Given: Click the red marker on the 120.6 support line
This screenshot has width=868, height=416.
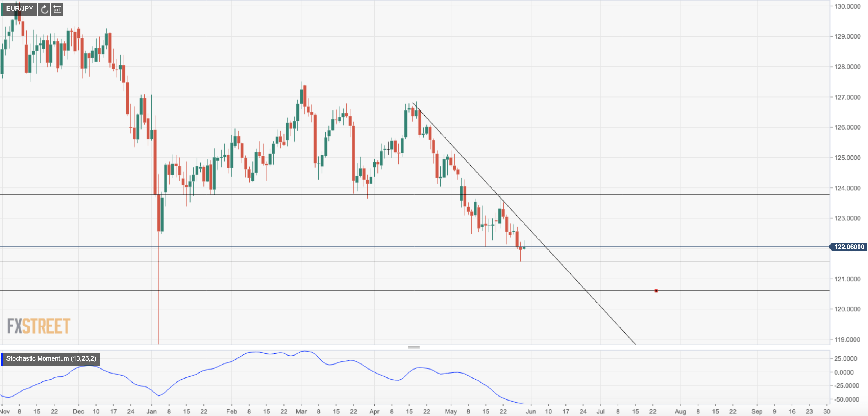Looking at the screenshot, I should (656, 290).
